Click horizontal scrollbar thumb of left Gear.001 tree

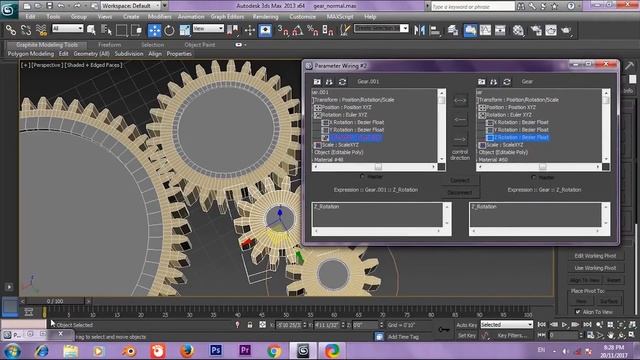tap(378, 167)
